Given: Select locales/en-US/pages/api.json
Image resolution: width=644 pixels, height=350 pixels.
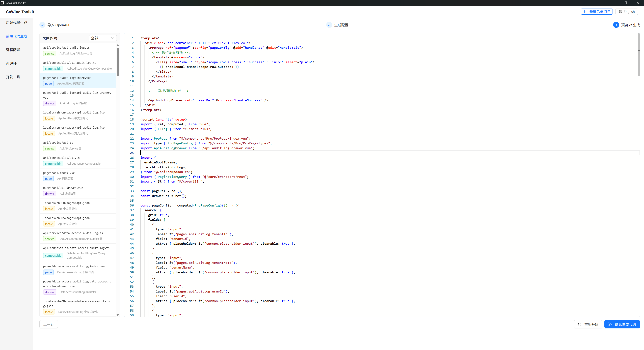Looking at the screenshot, I should (78, 221).
